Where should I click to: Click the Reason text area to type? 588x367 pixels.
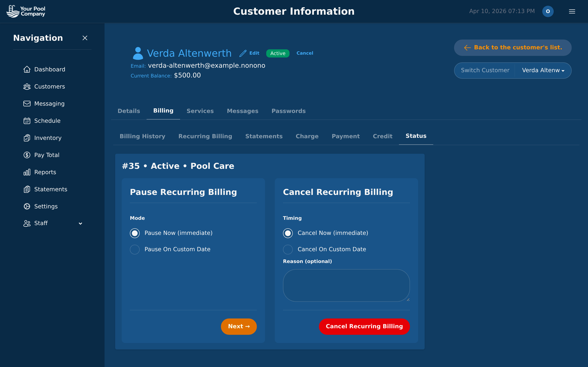[x=346, y=285]
